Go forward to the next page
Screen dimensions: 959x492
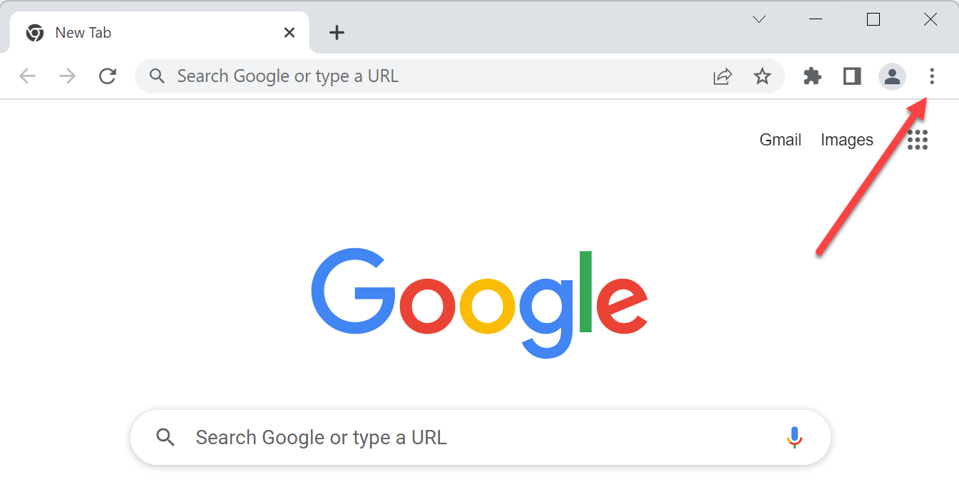coord(67,76)
